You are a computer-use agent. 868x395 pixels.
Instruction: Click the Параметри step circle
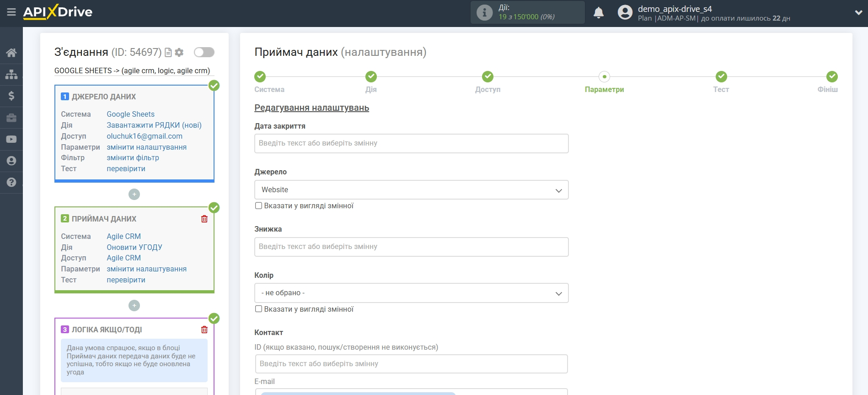(605, 76)
